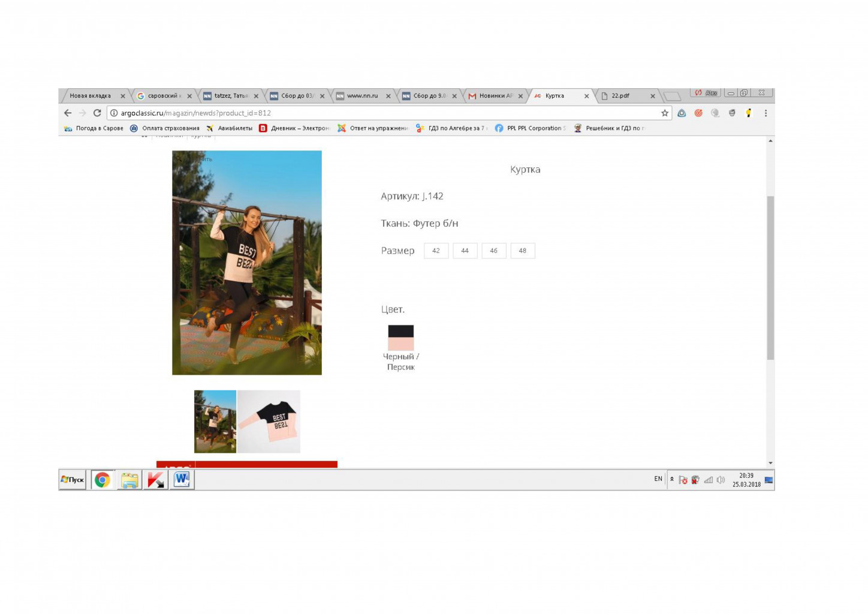Select the flat-lay jacket thumbnail
Screen dimensions: 868x614
[x=269, y=422]
